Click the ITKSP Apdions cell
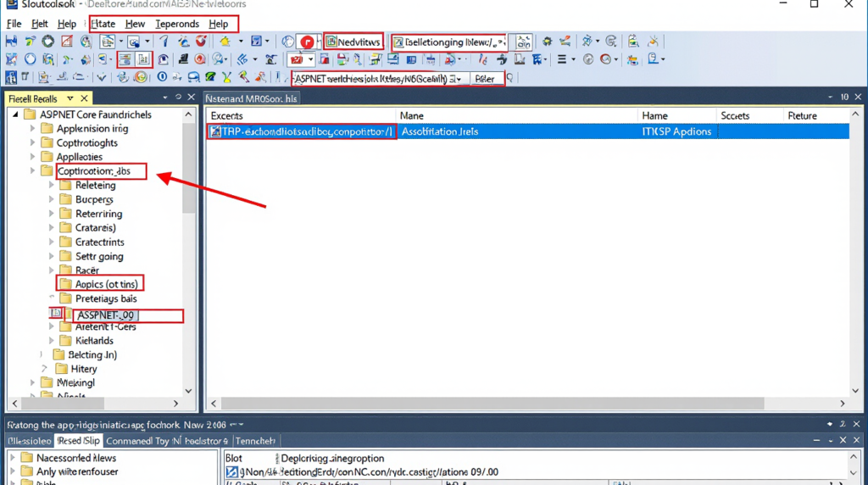The height and width of the screenshot is (485, 868). [x=676, y=131]
